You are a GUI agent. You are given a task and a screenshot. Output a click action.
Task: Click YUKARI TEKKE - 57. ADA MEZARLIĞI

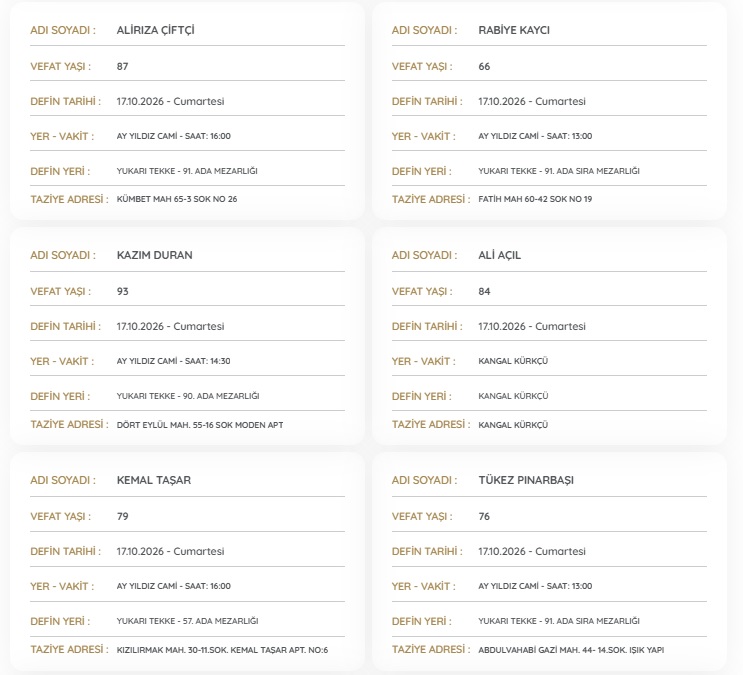[x=187, y=621]
